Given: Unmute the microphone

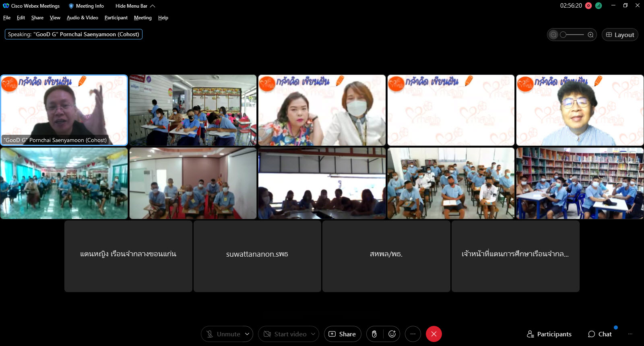Looking at the screenshot, I should tap(223, 334).
